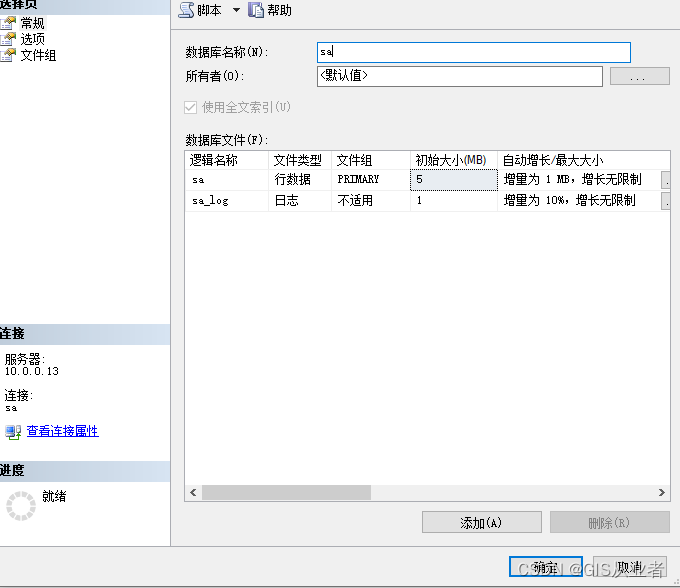This screenshot has height=588, width=680.
Task: Browse owner with the ... button
Action: (x=640, y=76)
